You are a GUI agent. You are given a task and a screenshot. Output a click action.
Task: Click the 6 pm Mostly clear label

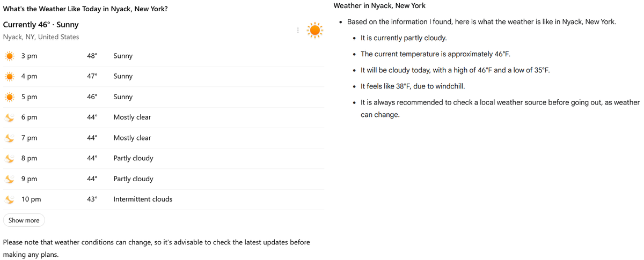[132, 117]
